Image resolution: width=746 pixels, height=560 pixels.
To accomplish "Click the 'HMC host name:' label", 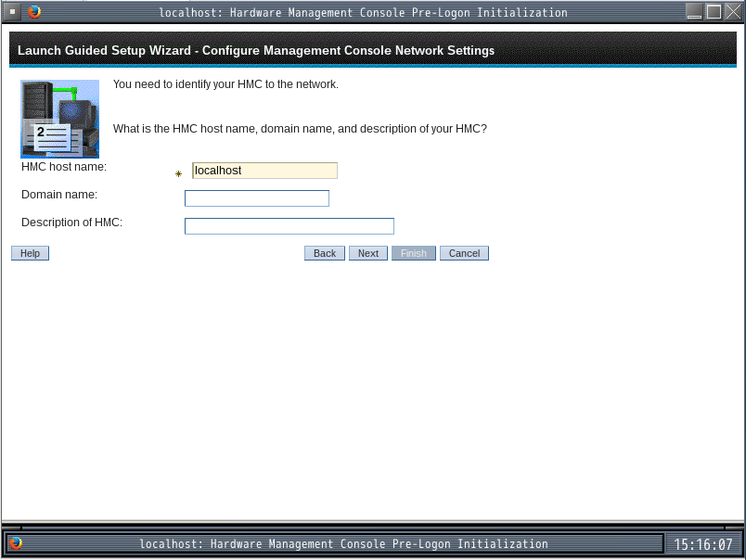I will tap(64, 167).
